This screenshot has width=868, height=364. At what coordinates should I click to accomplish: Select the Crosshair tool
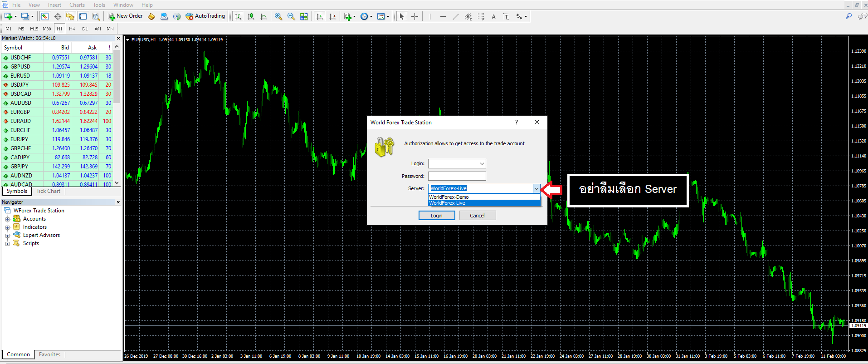pyautogui.click(x=414, y=16)
